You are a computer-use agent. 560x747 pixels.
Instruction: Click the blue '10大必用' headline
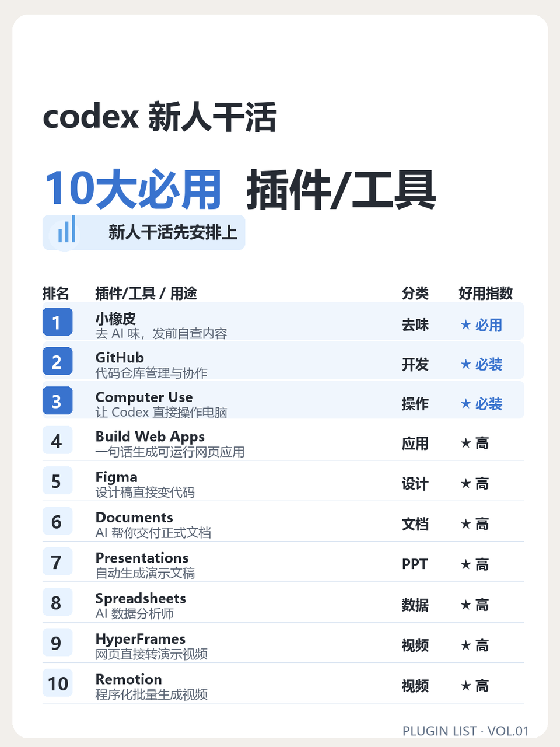click(133, 190)
